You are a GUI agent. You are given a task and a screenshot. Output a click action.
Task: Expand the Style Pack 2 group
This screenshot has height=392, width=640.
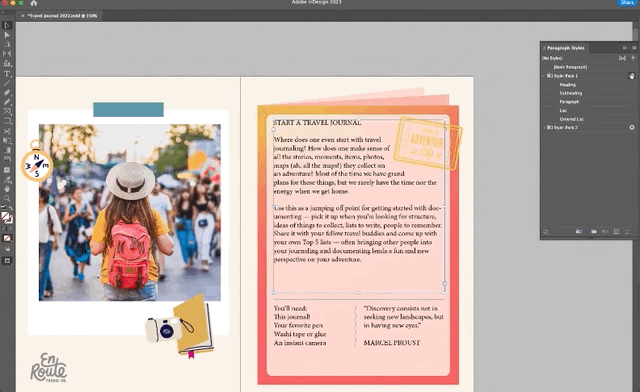pyautogui.click(x=544, y=127)
